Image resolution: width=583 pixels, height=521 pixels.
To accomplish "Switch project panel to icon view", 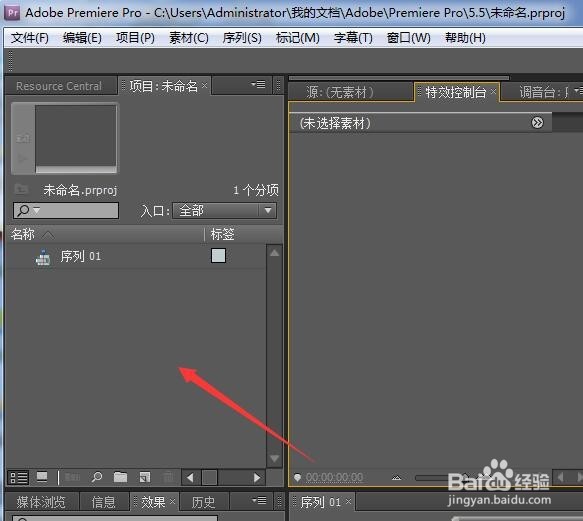I will pos(42,477).
